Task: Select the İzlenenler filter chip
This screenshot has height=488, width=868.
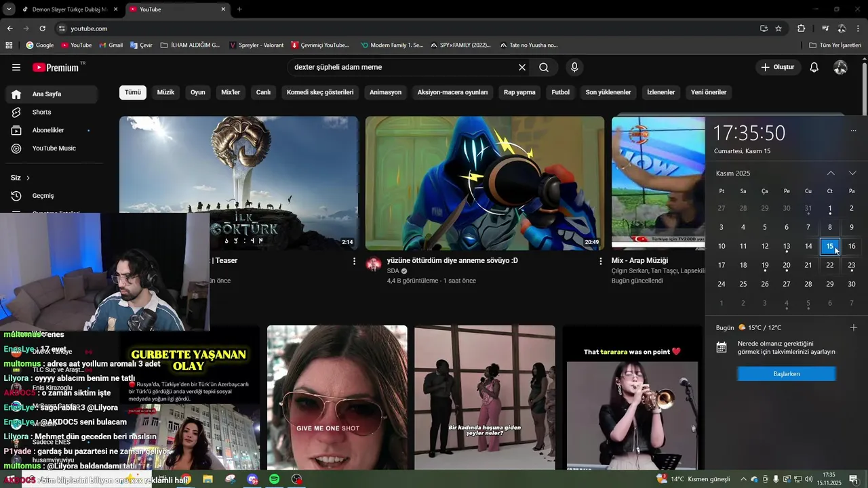Action: (660, 92)
